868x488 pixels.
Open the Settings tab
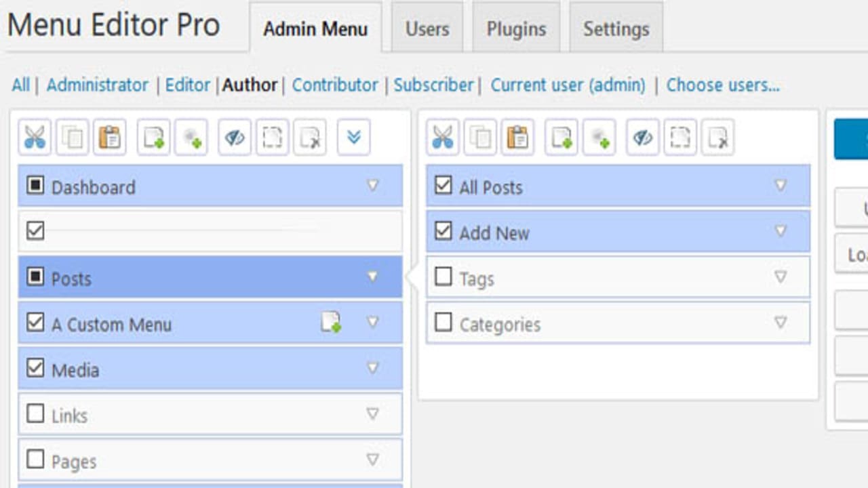click(x=616, y=29)
